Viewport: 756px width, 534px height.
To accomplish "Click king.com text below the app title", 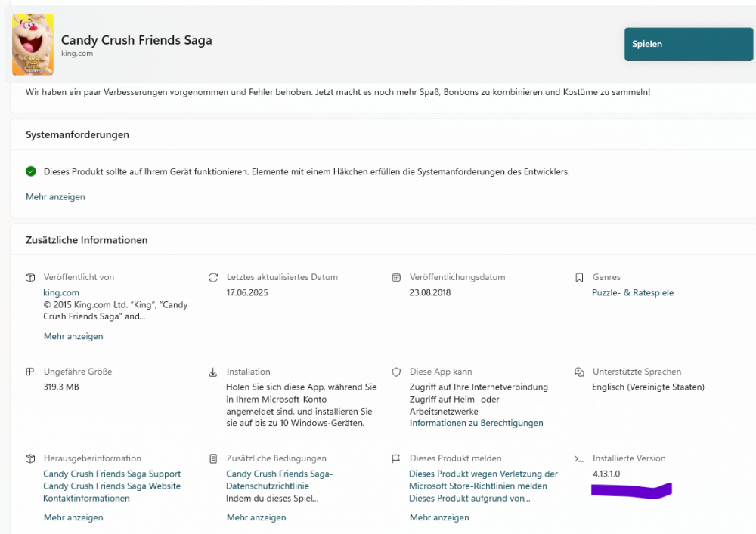I will point(77,54).
